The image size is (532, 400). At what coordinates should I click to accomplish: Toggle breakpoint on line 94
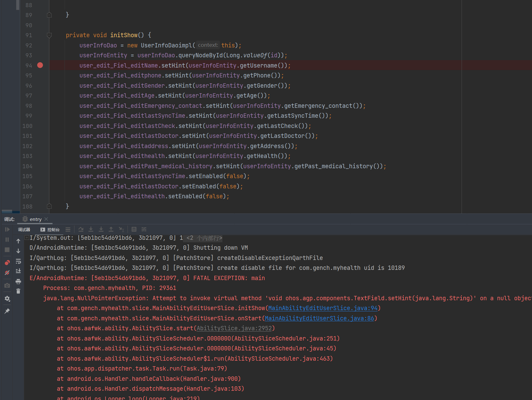[x=40, y=65]
